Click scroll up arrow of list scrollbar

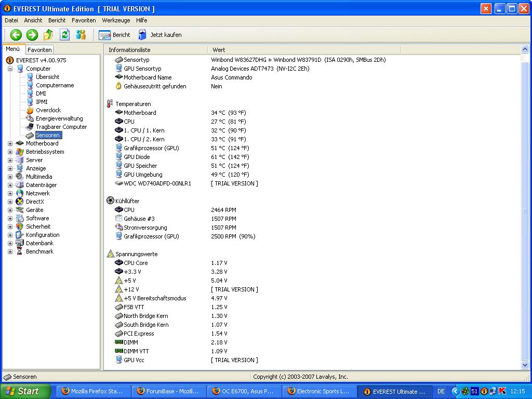(x=525, y=49)
